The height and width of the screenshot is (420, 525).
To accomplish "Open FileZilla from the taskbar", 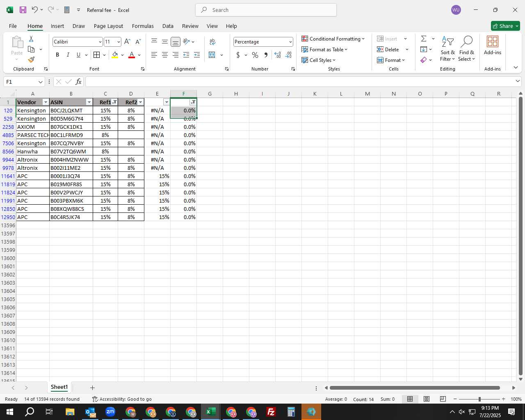I will 271,412.
